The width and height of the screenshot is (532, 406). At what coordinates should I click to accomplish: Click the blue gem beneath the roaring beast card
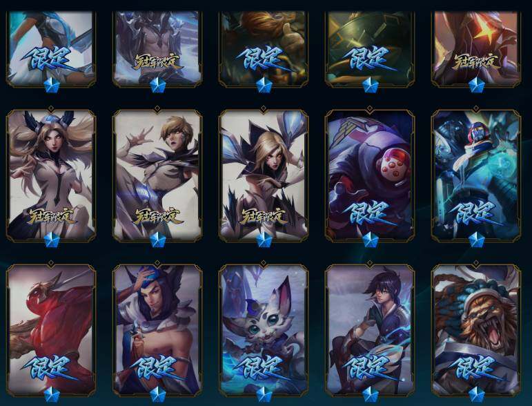coord(476,394)
